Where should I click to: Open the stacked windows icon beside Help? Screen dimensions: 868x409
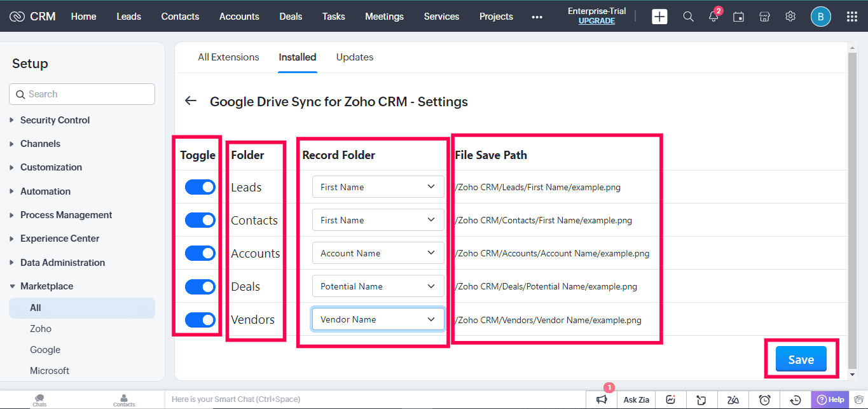859,399
